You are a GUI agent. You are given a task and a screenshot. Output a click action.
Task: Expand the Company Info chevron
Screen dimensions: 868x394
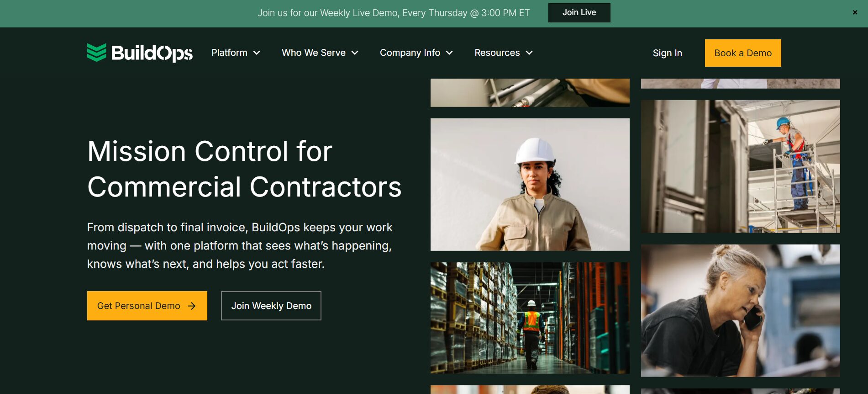coord(449,53)
